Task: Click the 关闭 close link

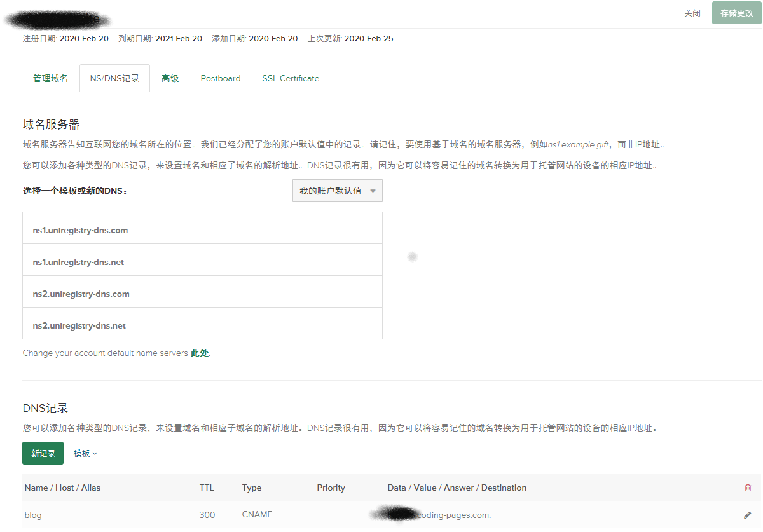Action: click(692, 13)
